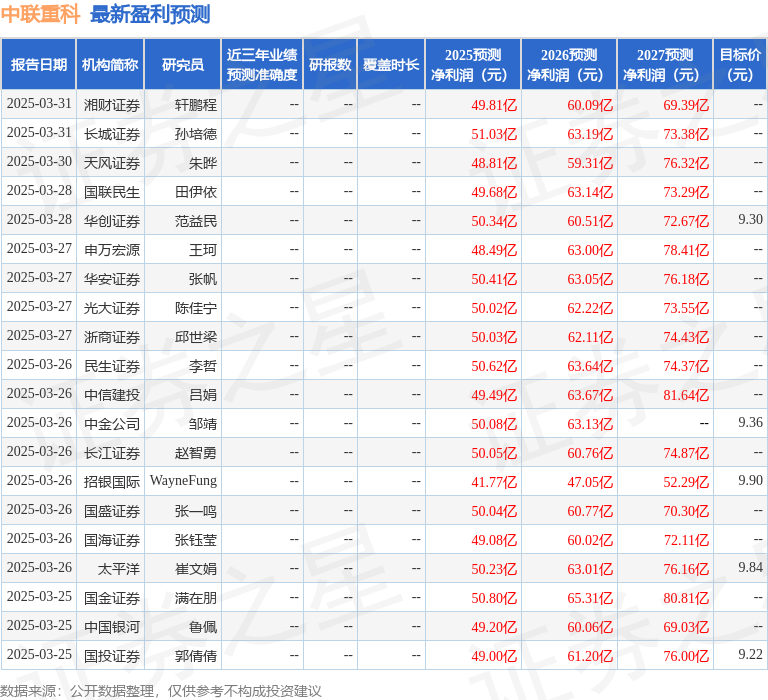Click the 招银国际 institution name

click(112, 481)
